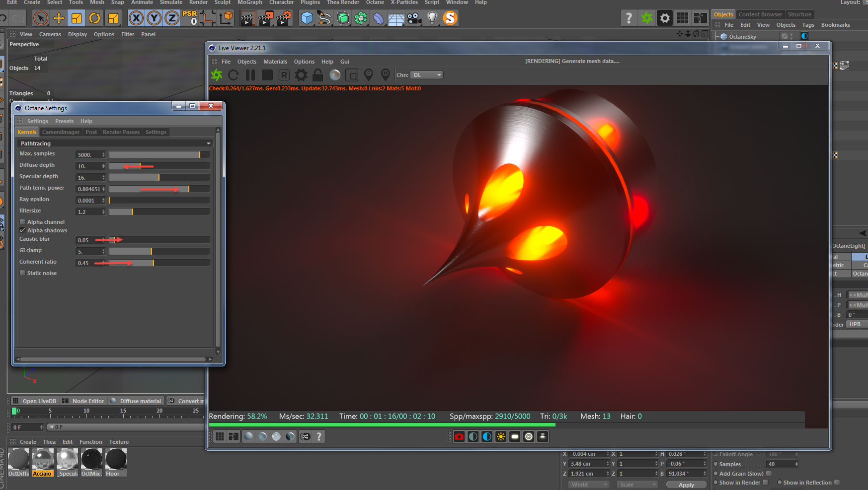Screen dimensions: 868x490
Task: Open the World coordinate dropdown
Action: click(x=589, y=485)
